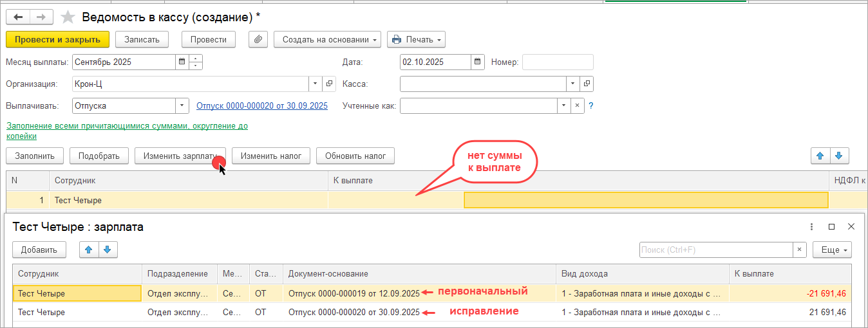This screenshot has width=868, height=328.
Task: Open the Еще menu in salary panel
Action: click(x=832, y=250)
